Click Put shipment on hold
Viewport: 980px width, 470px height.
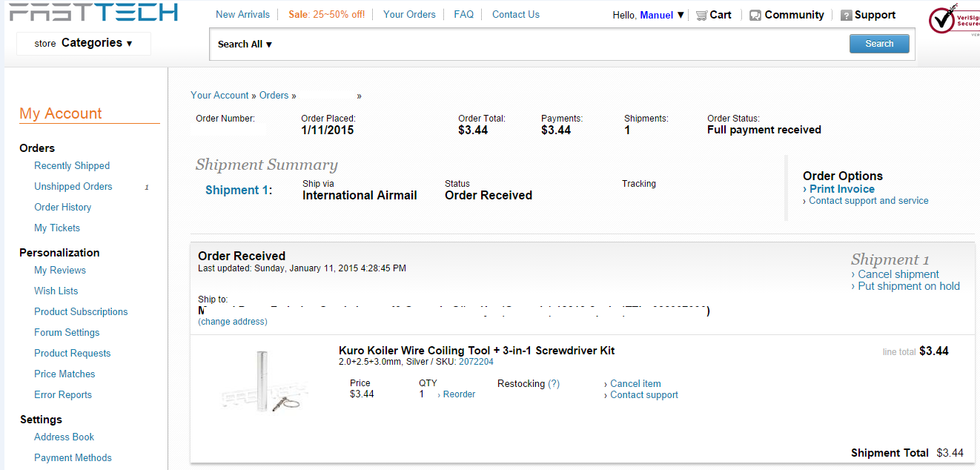click(908, 286)
